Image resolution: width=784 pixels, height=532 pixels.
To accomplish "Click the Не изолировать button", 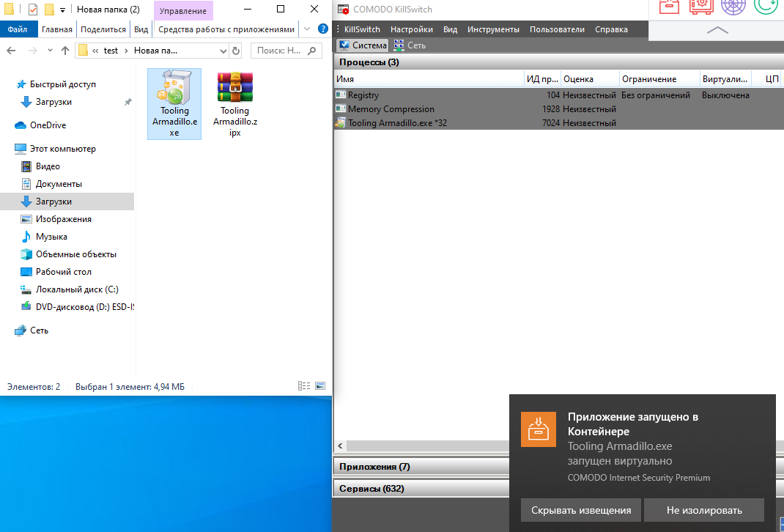I will (704, 510).
